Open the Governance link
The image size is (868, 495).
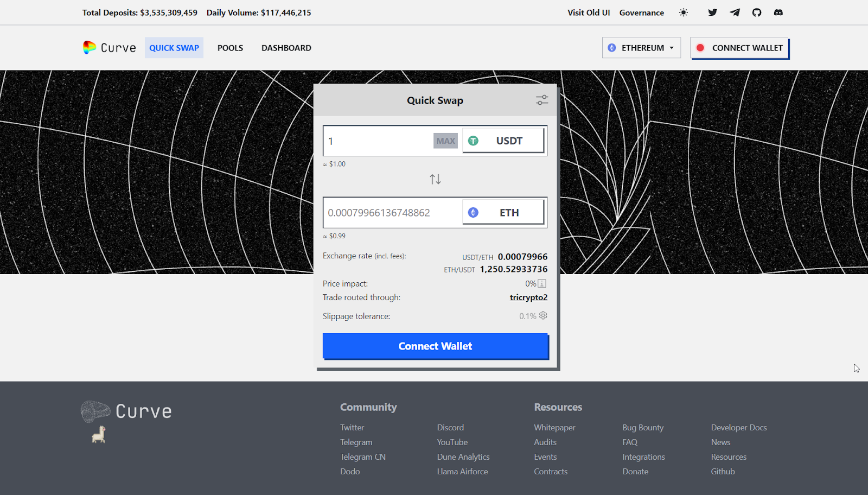tap(642, 12)
